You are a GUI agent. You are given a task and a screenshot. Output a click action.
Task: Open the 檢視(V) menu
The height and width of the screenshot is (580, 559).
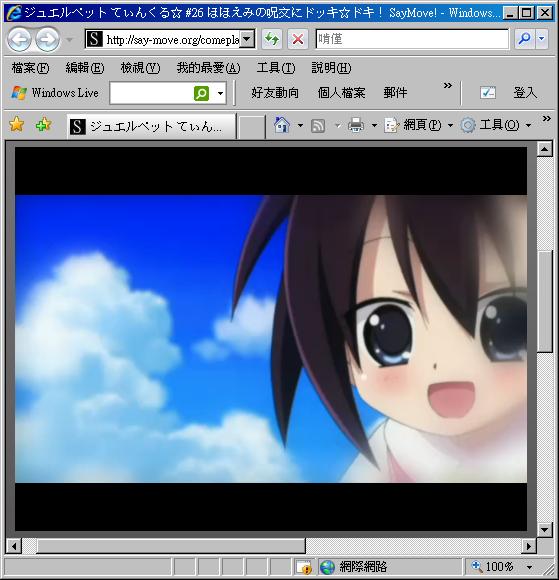(x=140, y=68)
